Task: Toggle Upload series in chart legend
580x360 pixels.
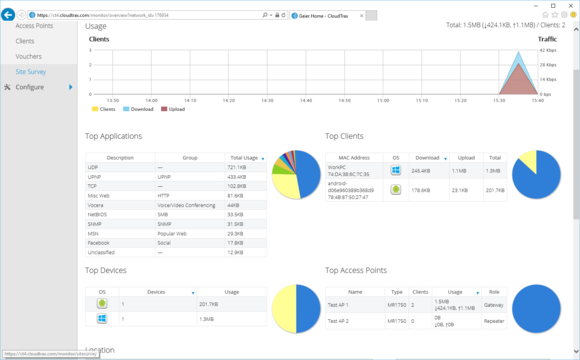Action: 173,109
